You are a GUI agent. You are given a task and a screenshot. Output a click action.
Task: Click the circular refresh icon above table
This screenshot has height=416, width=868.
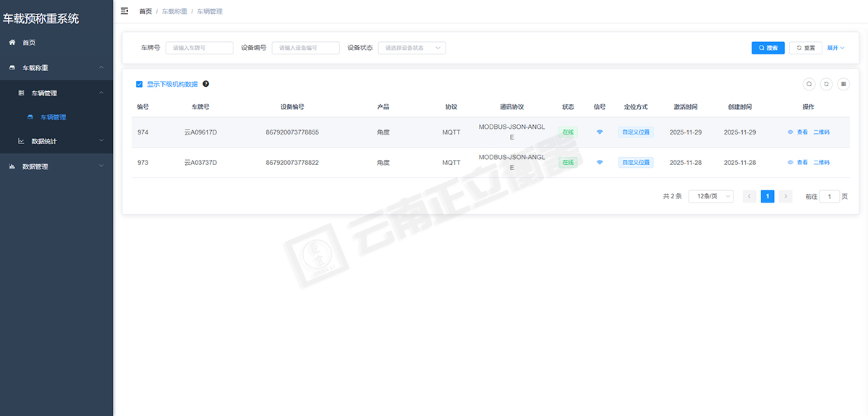(826, 84)
